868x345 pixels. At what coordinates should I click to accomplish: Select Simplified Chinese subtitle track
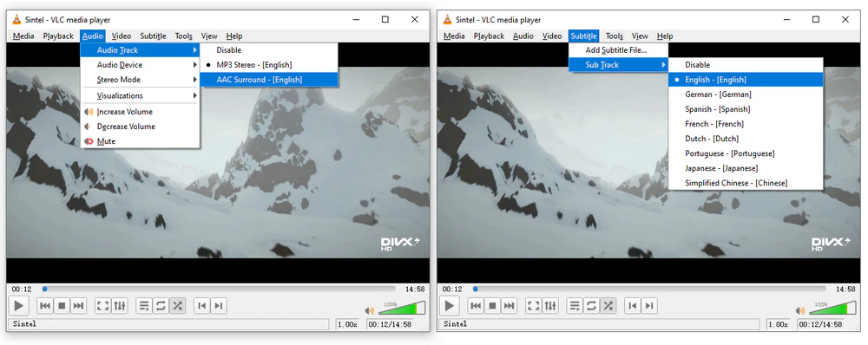click(x=746, y=182)
